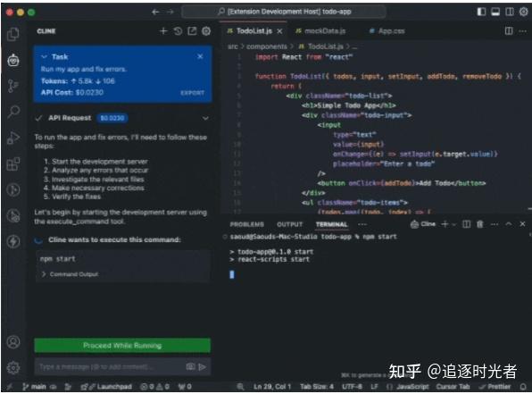Switch to TodoList.js editor tab
This screenshot has height=394, width=532.
pyautogui.click(x=254, y=31)
